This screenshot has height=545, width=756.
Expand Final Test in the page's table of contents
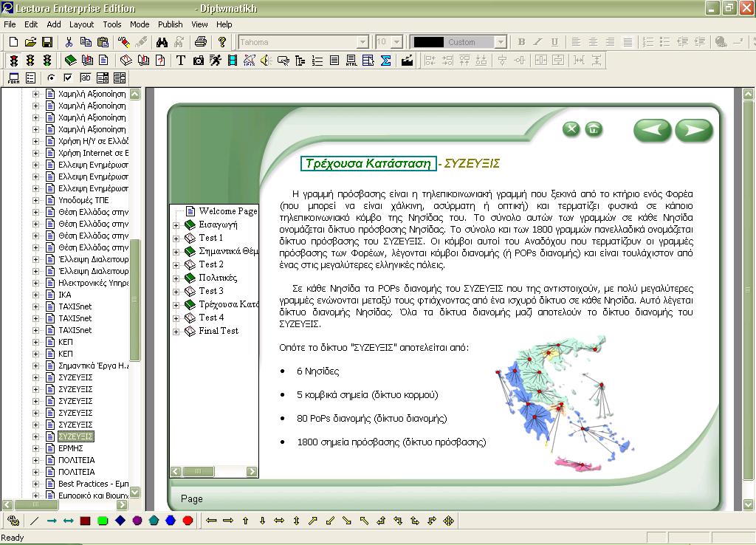pyautogui.click(x=176, y=332)
